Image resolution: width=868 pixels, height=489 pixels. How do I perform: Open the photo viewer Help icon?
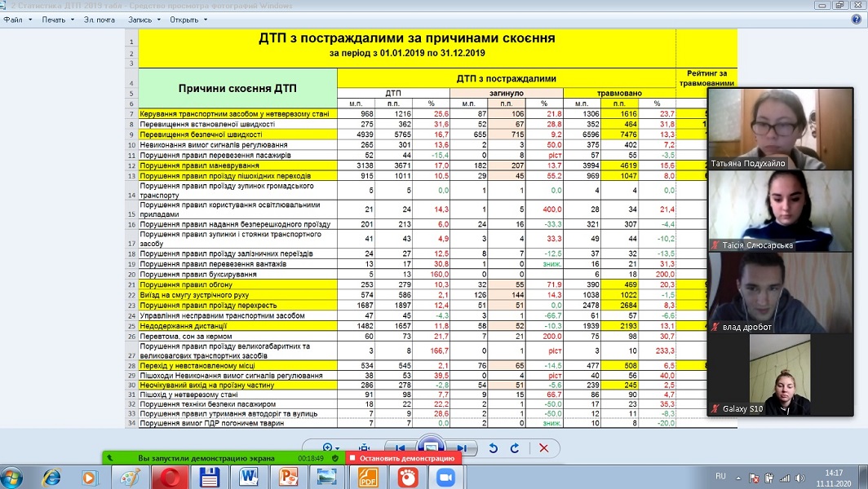pos(857,20)
